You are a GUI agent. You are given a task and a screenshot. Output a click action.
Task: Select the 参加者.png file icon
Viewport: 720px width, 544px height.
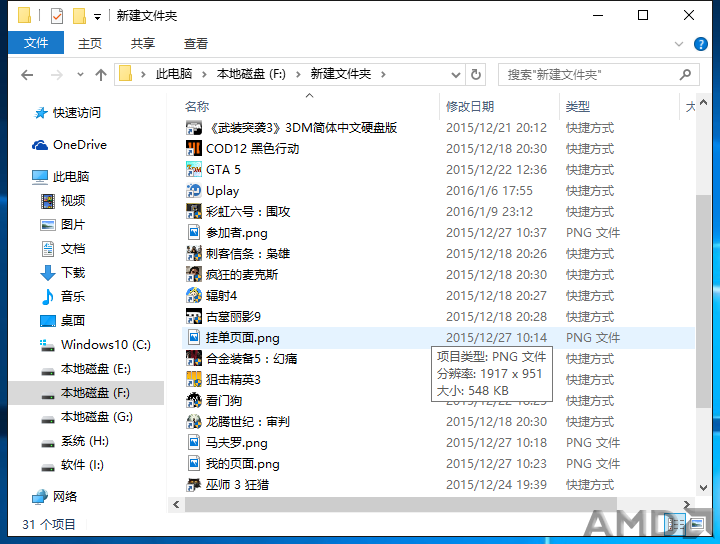194,233
